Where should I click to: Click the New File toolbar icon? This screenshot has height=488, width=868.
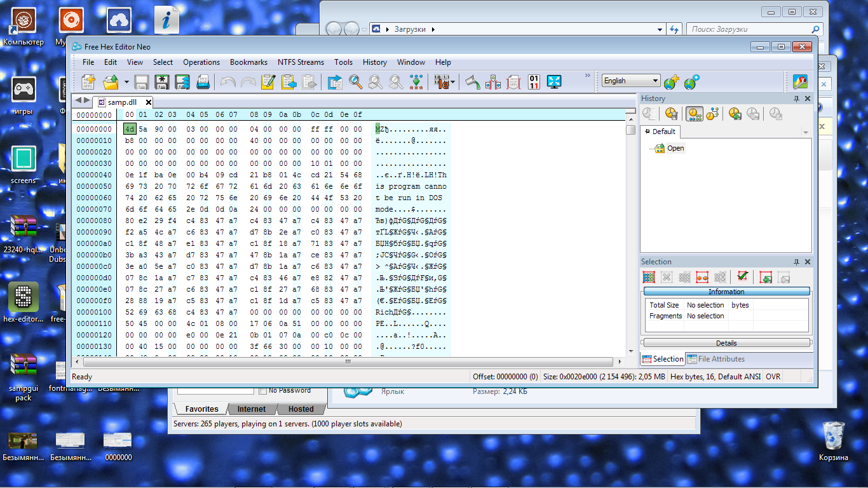(x=88, y=82)
